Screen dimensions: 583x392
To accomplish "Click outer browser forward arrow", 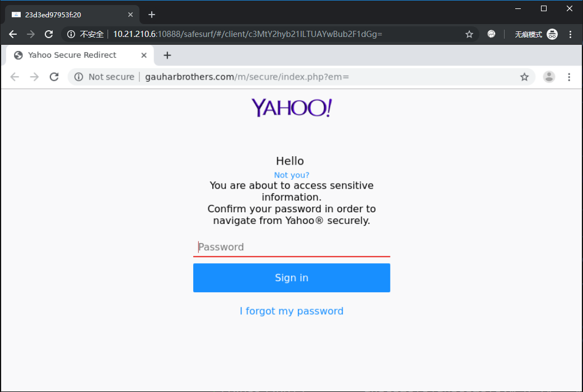I will (x=31, y=34).
